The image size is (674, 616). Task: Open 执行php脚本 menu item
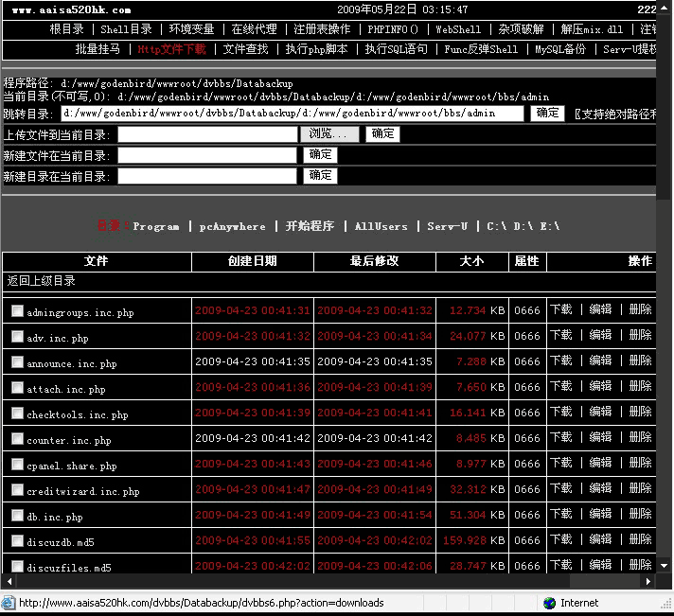pyautogui.click(x=316, y=49)
